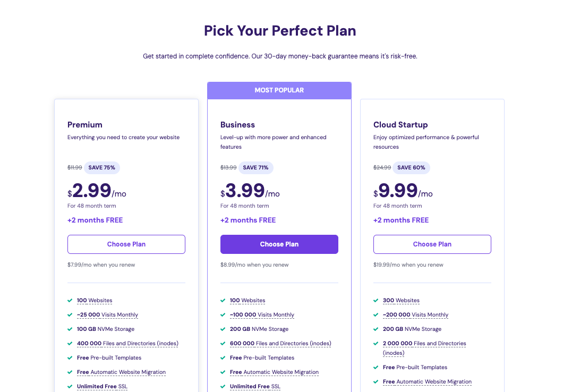Click the checkmark next to Free Automatic Website Migration in Cloud Startup
563x392 pixels.
coord(376,381)
